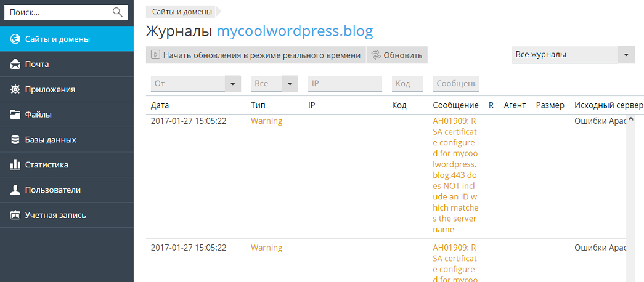Click the envelope icon next to Почта
The image size is (644, 282).
(x=15, y=65)
